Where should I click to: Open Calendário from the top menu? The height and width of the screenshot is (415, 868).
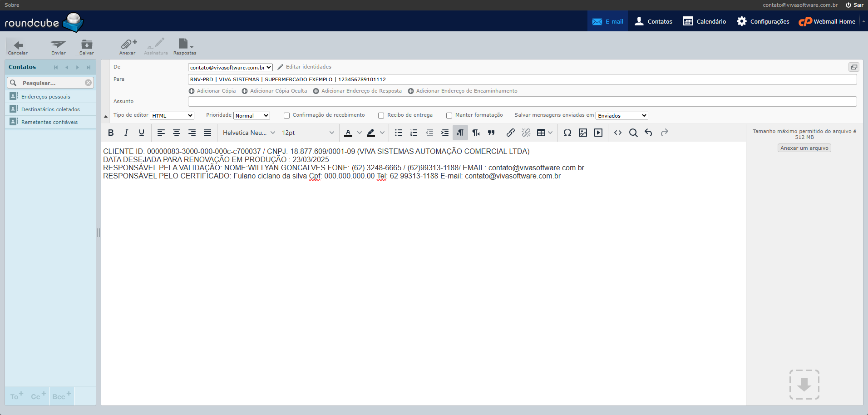(x=705, y=21)
